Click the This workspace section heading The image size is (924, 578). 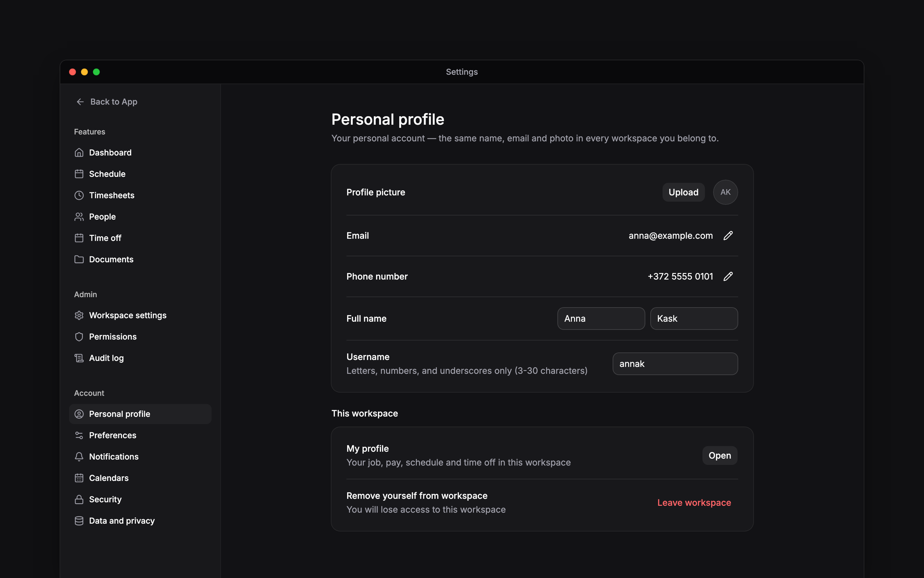(365, 414)
